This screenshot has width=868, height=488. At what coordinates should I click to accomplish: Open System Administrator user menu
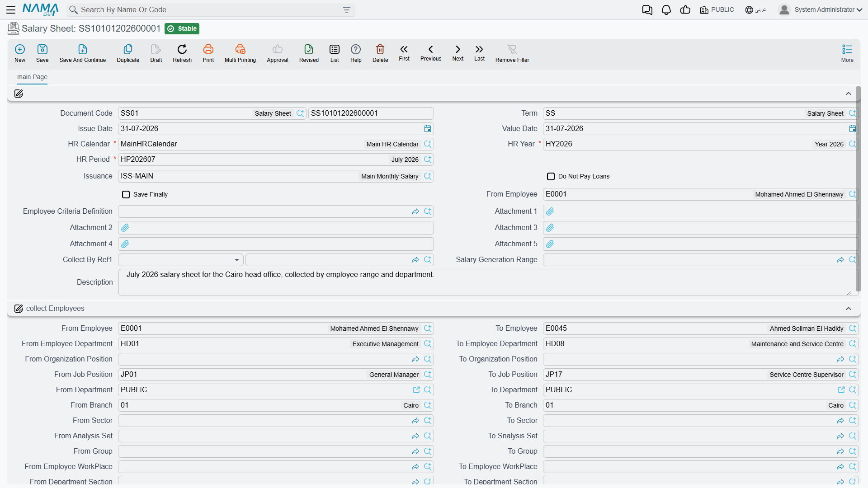(x=821, y=10)
